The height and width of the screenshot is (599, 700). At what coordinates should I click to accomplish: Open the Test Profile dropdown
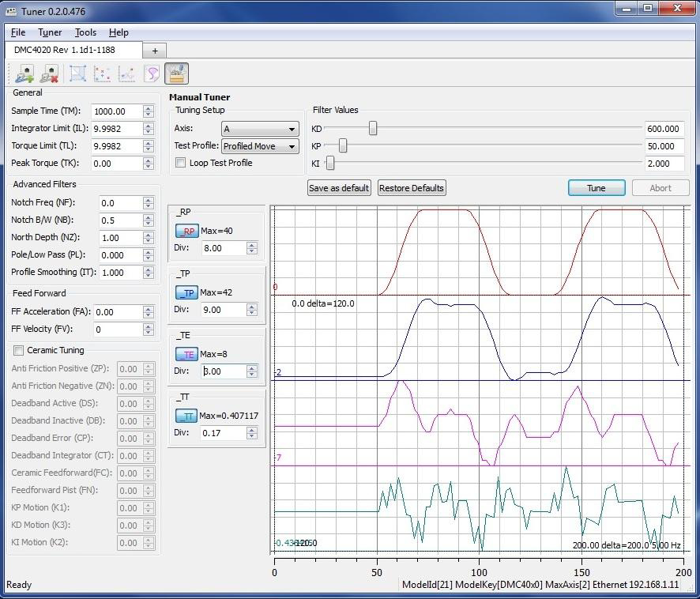tap(260, 146)
